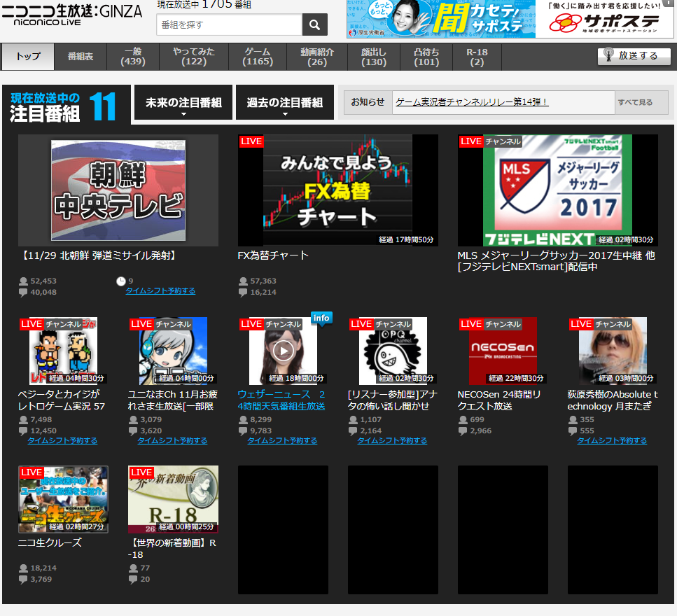This screenshot has width=677, height=616.
Task: Click the clock icon beside timeshift count 9
Action: coord(121,281)
